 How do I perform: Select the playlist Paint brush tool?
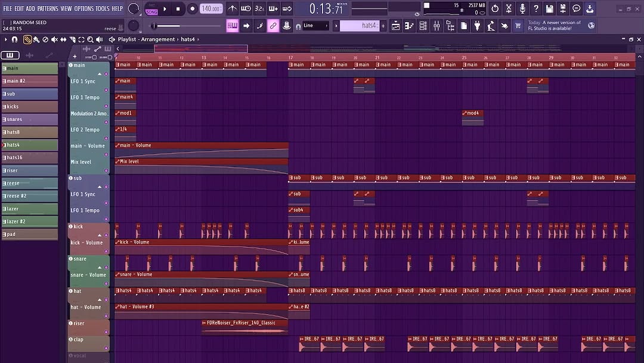pos(36,39)
